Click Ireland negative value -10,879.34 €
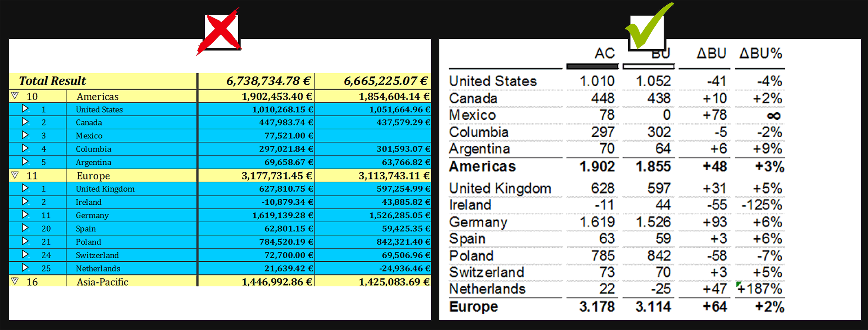This screenshot has height=330, width=868. [x=287, y=202]
